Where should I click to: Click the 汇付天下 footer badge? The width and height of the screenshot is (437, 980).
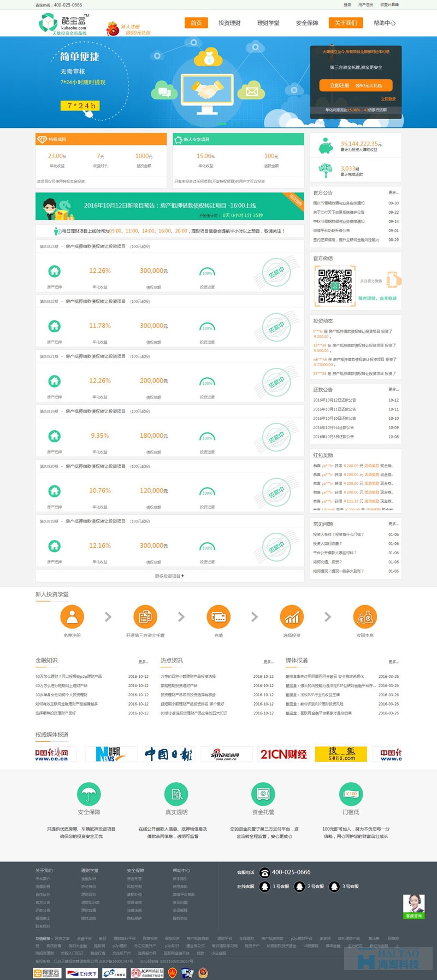[81, 973]
